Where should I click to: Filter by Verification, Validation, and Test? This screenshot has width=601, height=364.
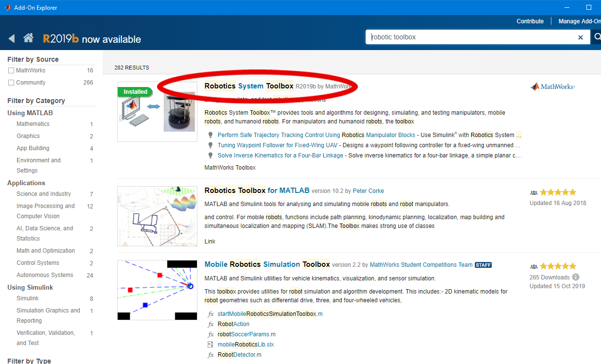pyautogui.click(x=46, y=338)
